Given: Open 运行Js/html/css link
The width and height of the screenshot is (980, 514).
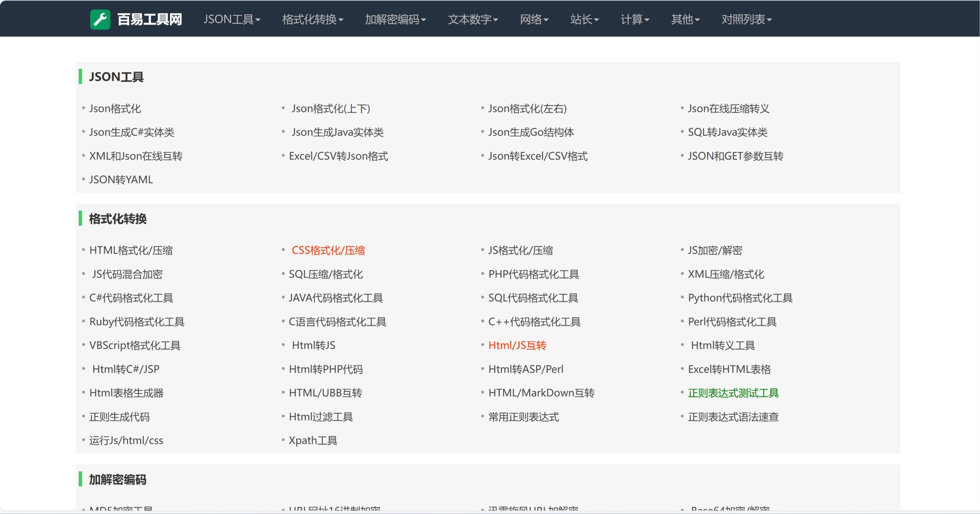Looking at the screenshot, I should tap(126, 441).
